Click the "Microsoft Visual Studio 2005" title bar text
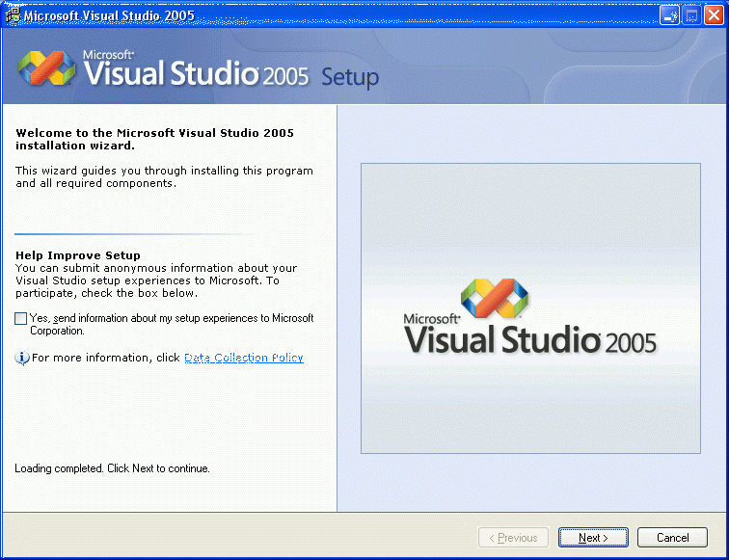Viewport: 729px width, 560px height. point(109,15)
